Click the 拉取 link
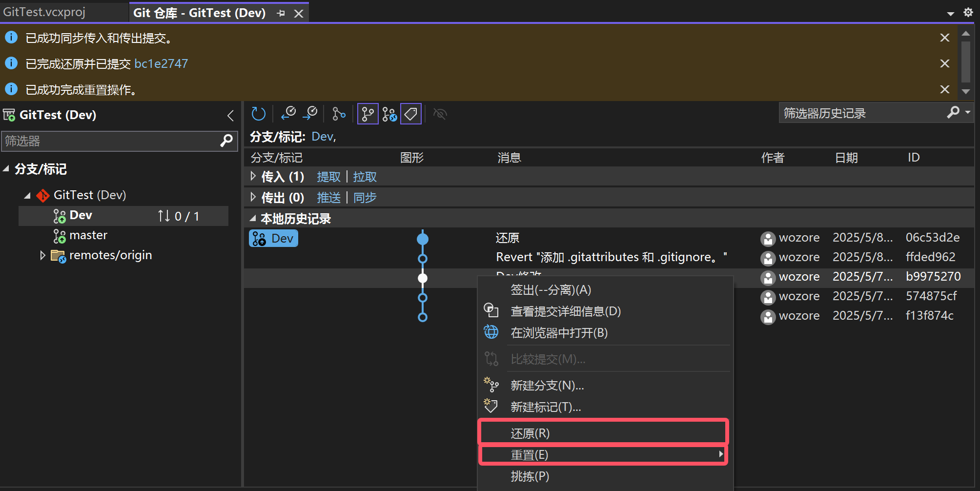This screenshot has width=980, height=491. 365,177
